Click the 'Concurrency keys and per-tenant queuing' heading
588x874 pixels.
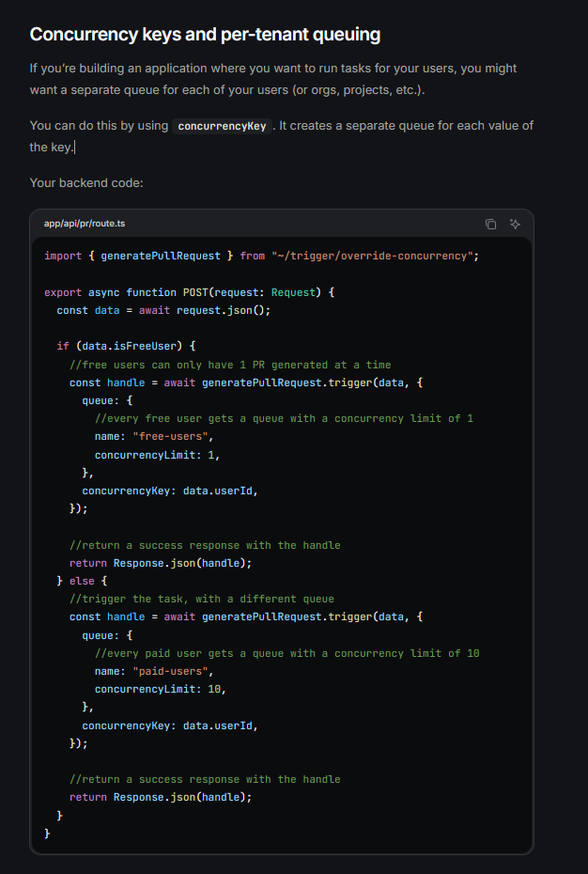click(x=205, y=35)
